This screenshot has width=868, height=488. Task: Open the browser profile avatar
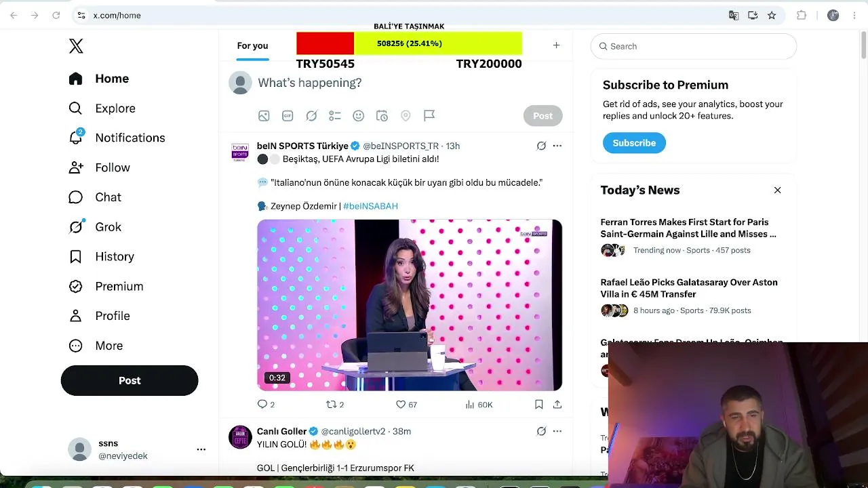833,15
